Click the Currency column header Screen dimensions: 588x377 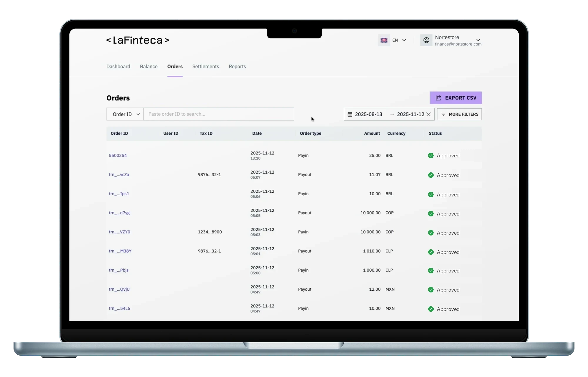tap(396, 133)
